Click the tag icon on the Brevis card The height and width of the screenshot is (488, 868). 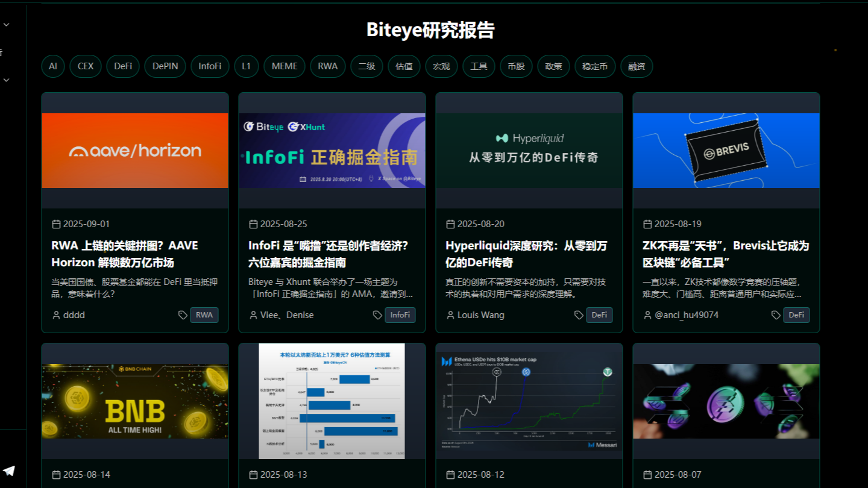[776, 314]
